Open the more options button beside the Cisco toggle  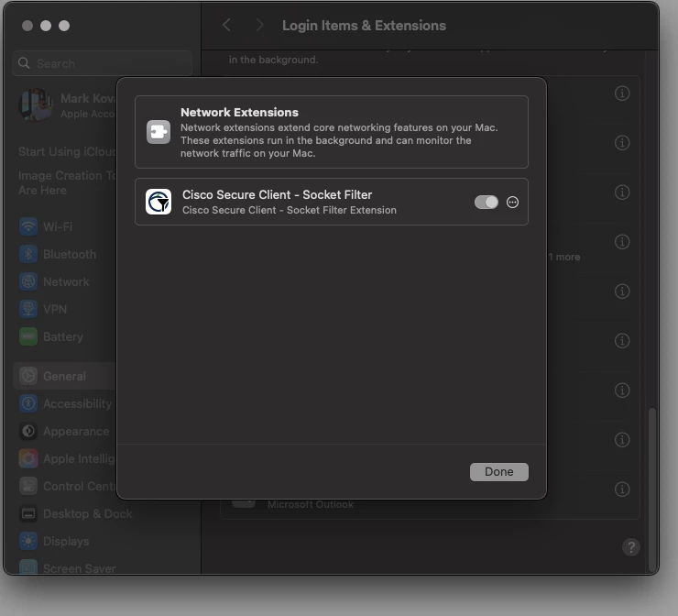coord(512,202)
